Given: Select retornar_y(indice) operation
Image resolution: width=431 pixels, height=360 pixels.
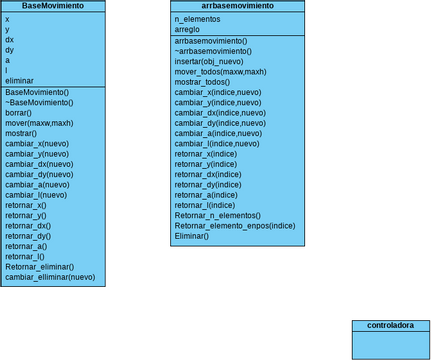Looking at the screenshot, I should [206, 164].
